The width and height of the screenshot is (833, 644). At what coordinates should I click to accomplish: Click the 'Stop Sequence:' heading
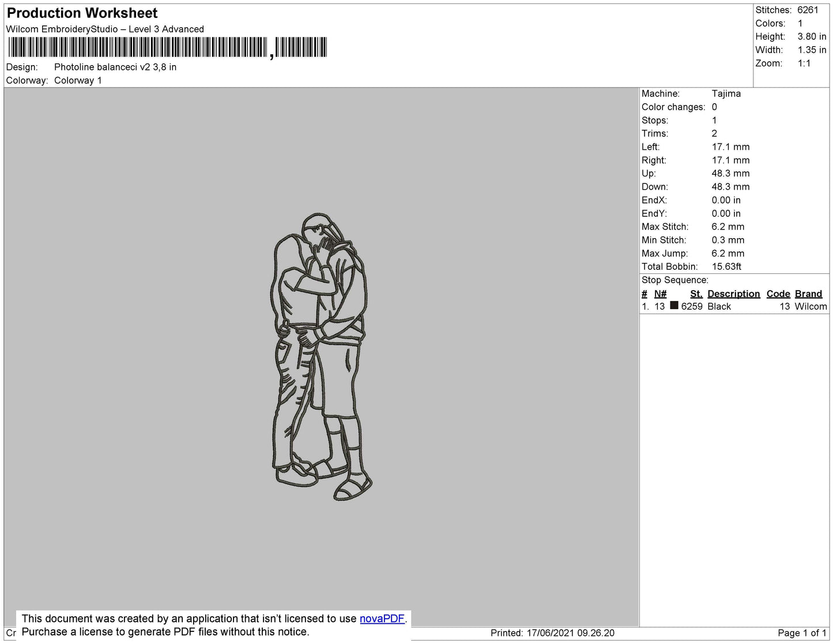coord(675,280)
